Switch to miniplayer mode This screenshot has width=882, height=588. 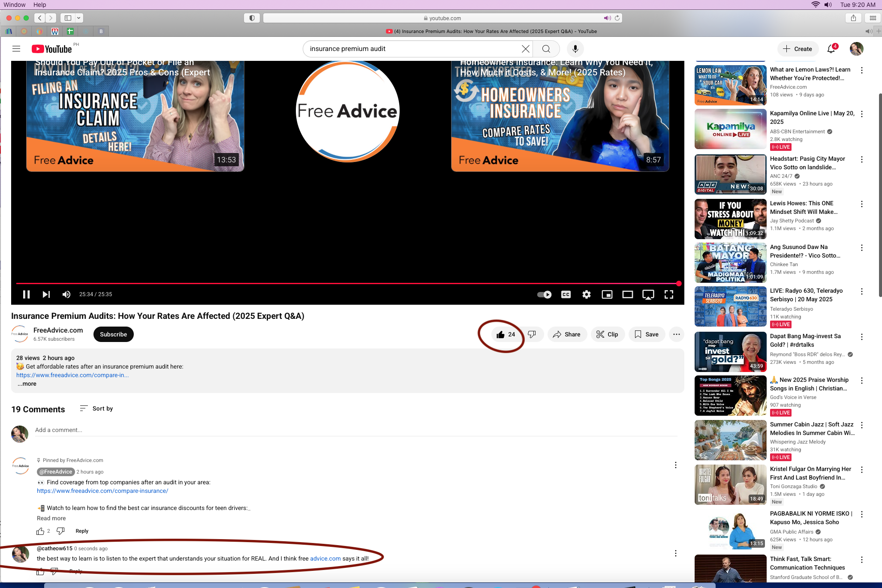pos(607,294)
